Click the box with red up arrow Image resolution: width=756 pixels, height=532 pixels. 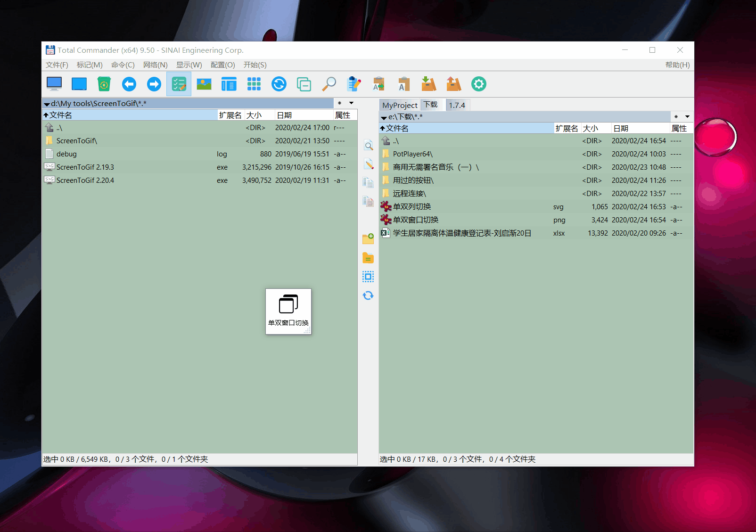tap(453, 84)
